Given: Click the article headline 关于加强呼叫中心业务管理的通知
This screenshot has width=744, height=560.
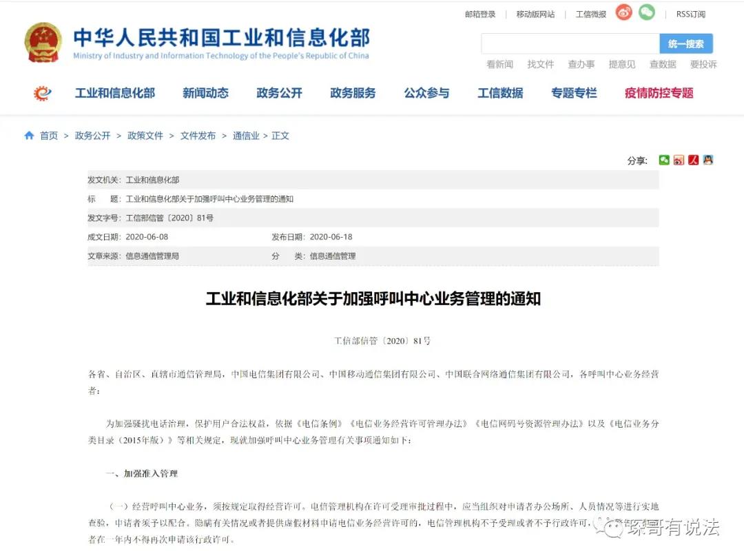Looking at the screenshot, I should (373, 298).
